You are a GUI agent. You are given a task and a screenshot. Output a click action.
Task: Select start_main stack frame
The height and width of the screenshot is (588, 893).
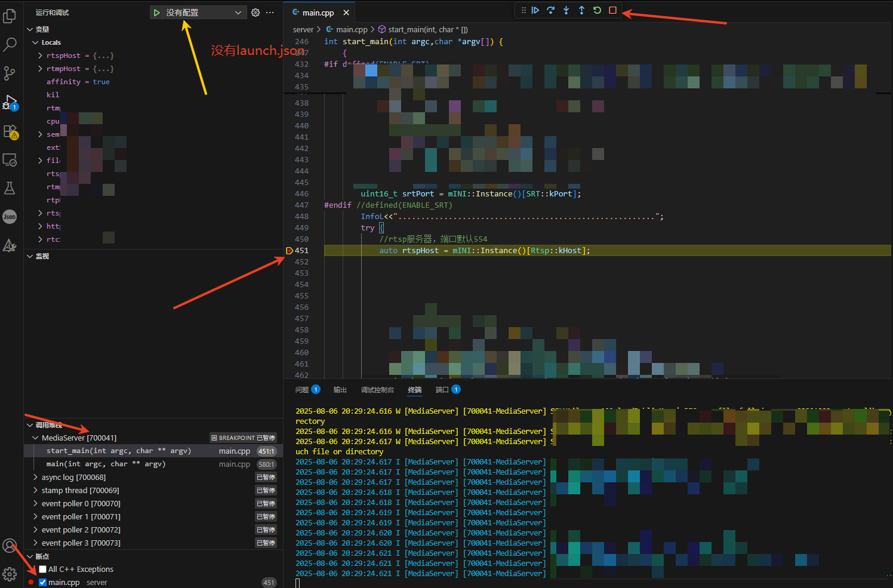[x=153, y=451]
